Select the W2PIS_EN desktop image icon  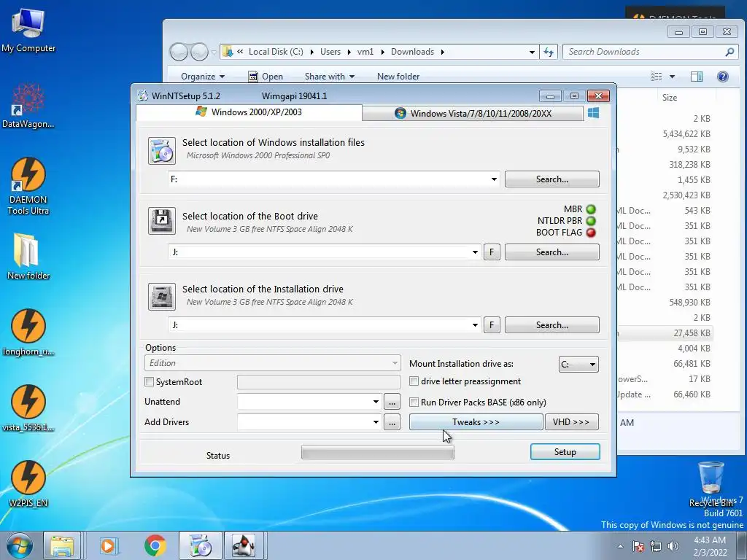28,484
